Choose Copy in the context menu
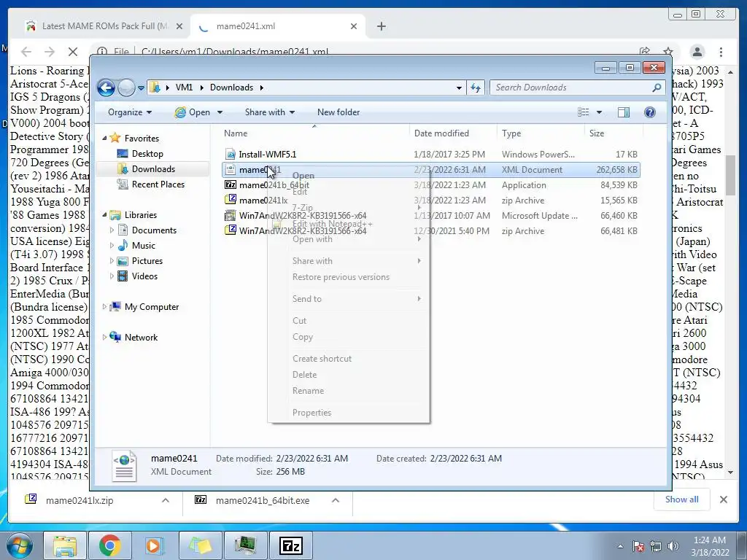The height and width of the screenshot is (560, 747). pyautogui.click(x=349, y=337)
